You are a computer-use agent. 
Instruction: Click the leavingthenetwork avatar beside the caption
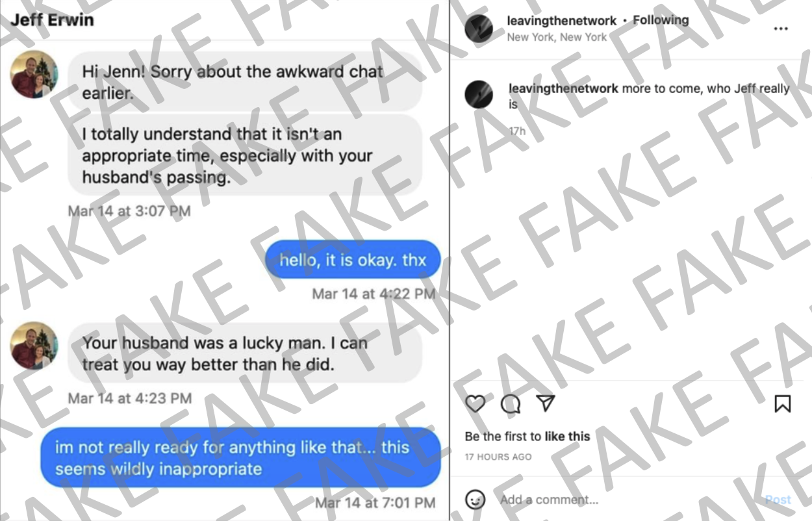pos(479,95)
